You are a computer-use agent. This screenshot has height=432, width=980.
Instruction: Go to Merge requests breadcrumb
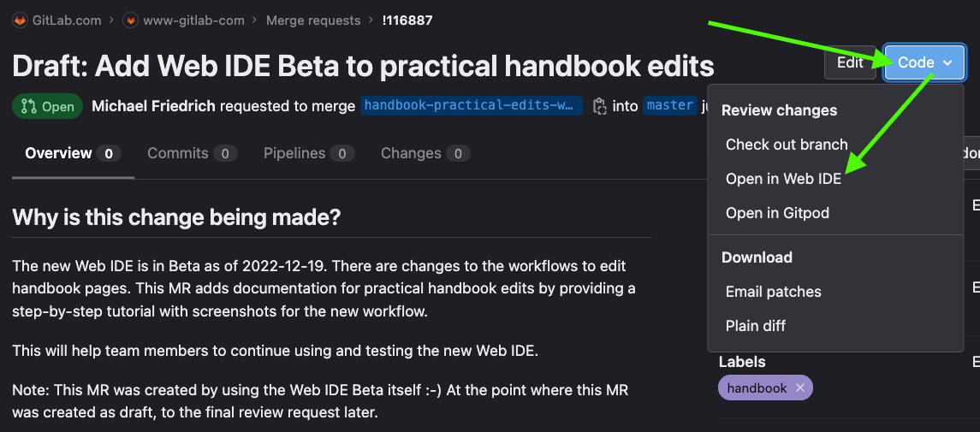point(313,20)
